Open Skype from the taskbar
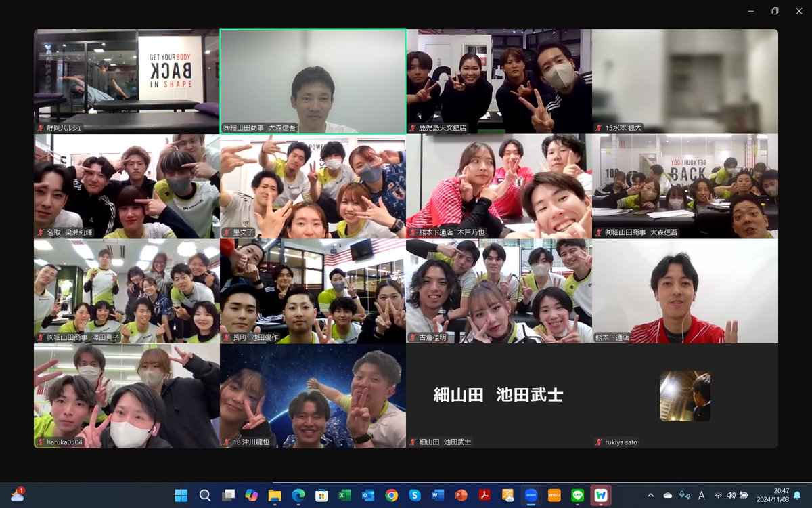This screenshot has width=812, height=508. 415,495
